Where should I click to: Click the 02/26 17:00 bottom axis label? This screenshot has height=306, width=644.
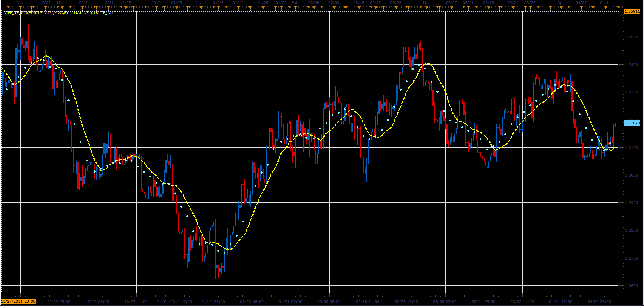click(406, 302)
